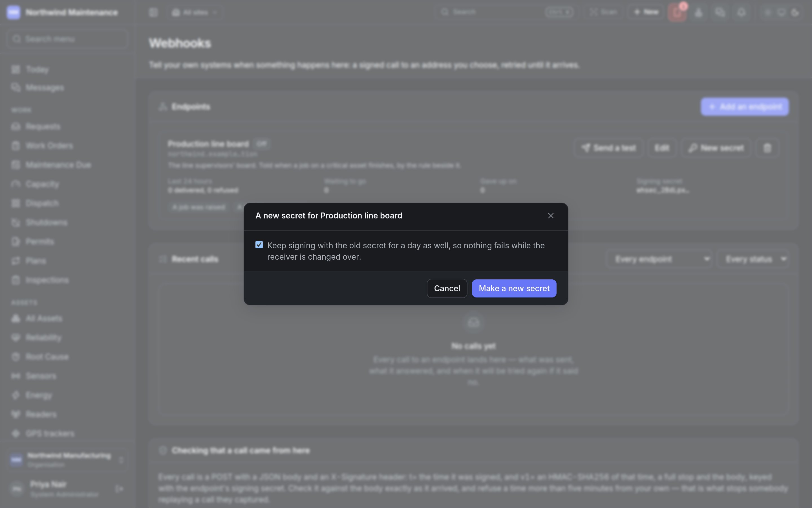
Task: Open Messages in the sidebar
Action: coord(67,88)
